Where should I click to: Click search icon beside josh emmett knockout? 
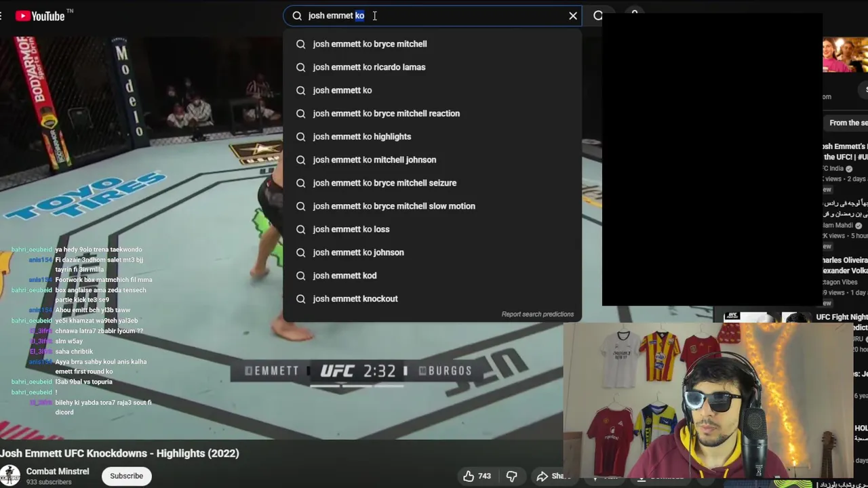tap(300, 299)
